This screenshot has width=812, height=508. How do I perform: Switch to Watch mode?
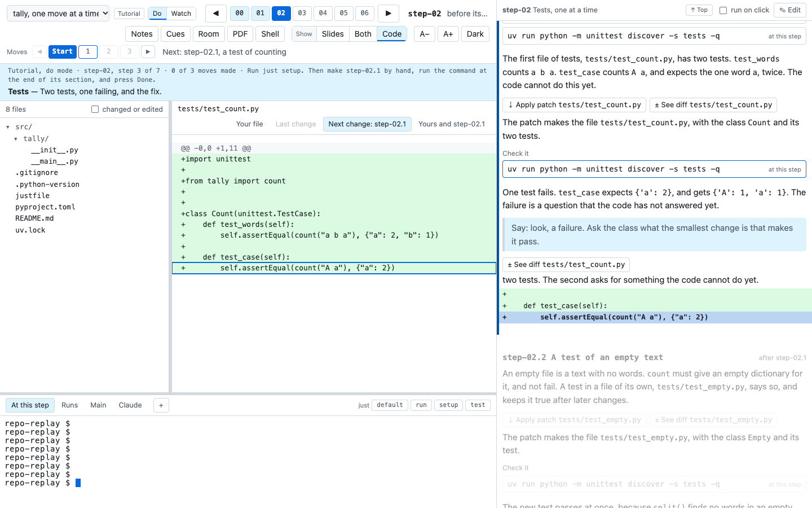pos(181,14)
